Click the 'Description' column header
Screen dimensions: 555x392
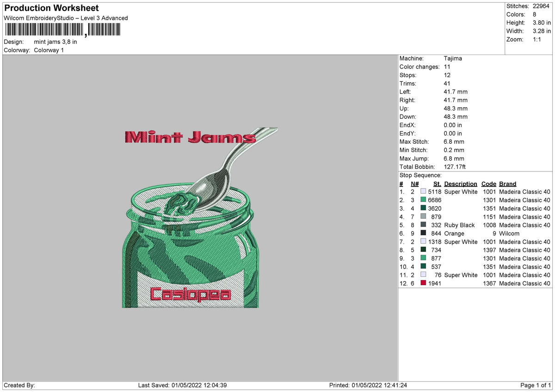tap(461, 184)
